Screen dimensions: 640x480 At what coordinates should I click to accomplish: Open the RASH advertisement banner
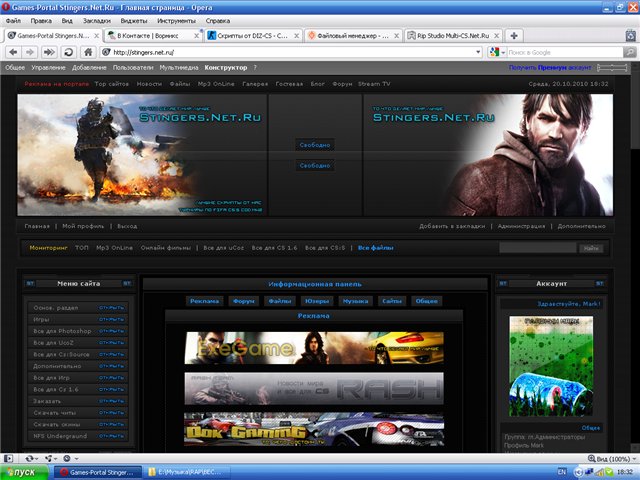coord(314,388)
